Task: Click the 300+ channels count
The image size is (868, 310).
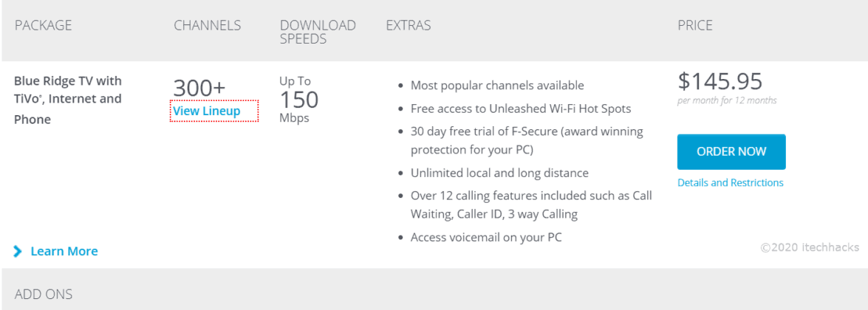Action: coord(199,88)
